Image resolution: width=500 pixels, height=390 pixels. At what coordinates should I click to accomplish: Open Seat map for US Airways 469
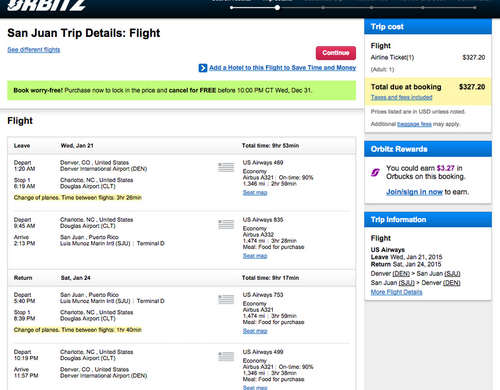point(255,193)
